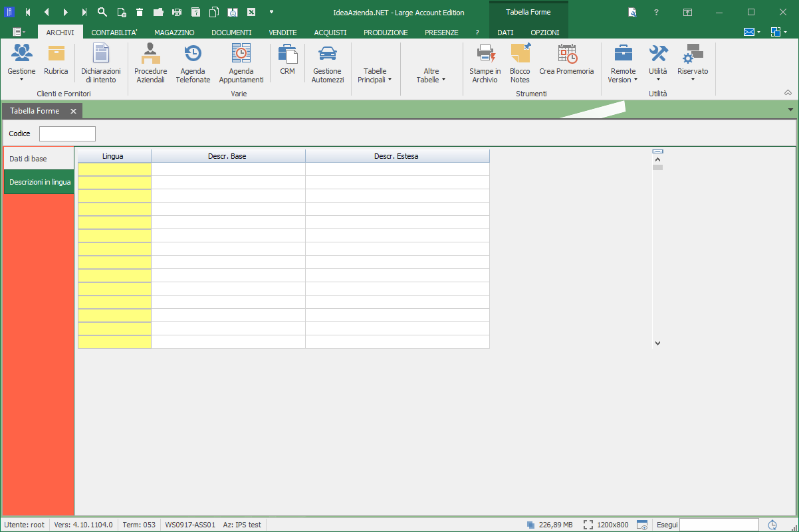Open Blocco Notes

520,63
